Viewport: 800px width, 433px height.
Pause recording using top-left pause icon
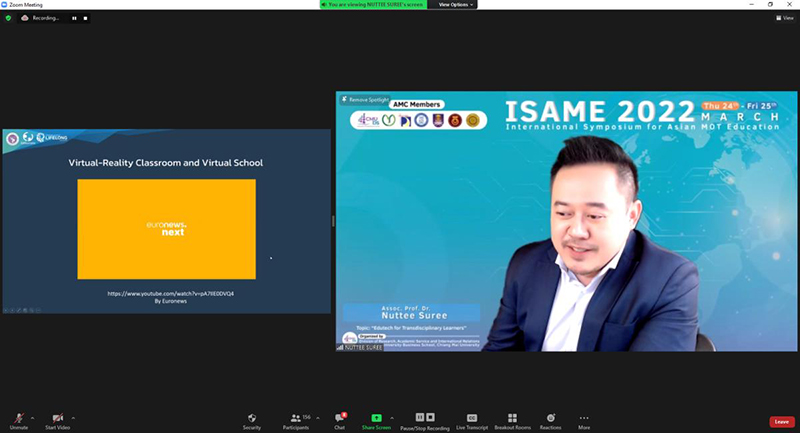pyautogui.click(x=74, y=18)
